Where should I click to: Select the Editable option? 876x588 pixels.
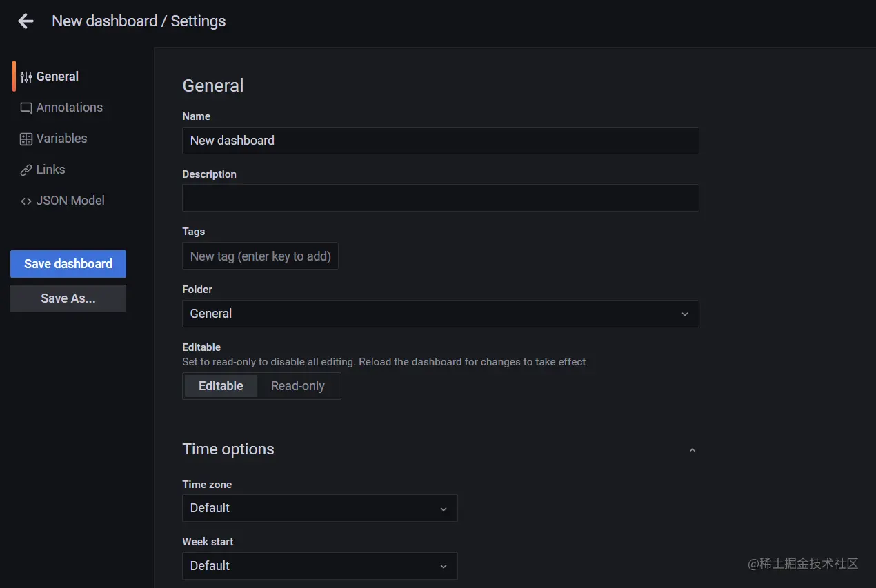221,386
